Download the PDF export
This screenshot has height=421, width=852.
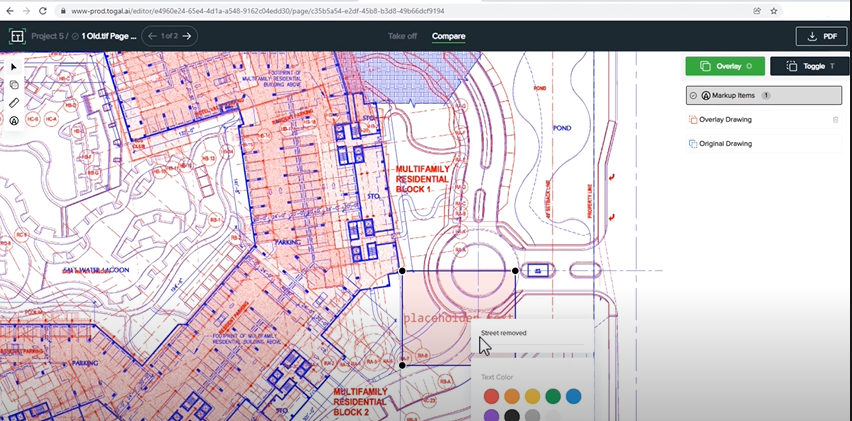point(820,36)
